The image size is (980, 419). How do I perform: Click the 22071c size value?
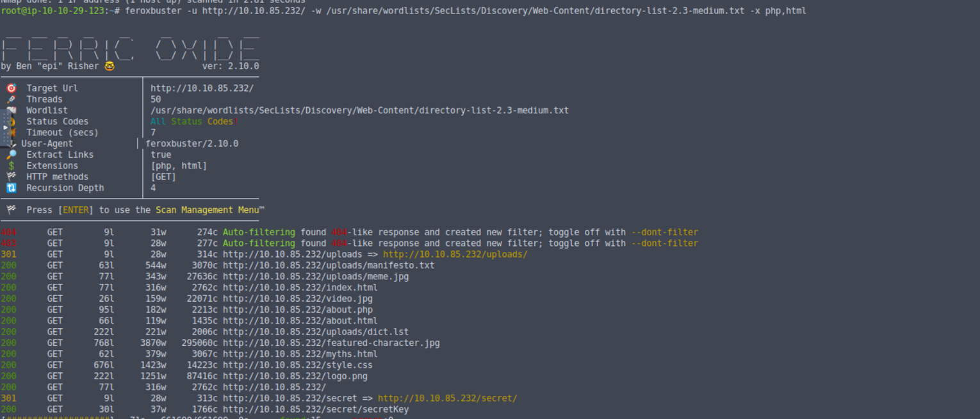202,299
